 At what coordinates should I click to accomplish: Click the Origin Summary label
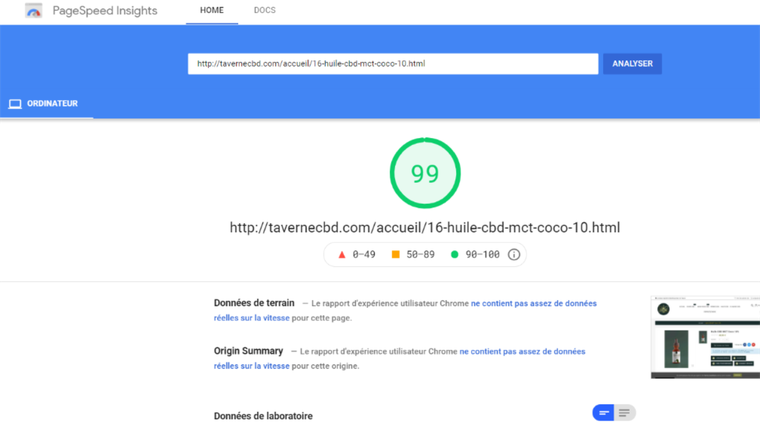coord(248,351)
